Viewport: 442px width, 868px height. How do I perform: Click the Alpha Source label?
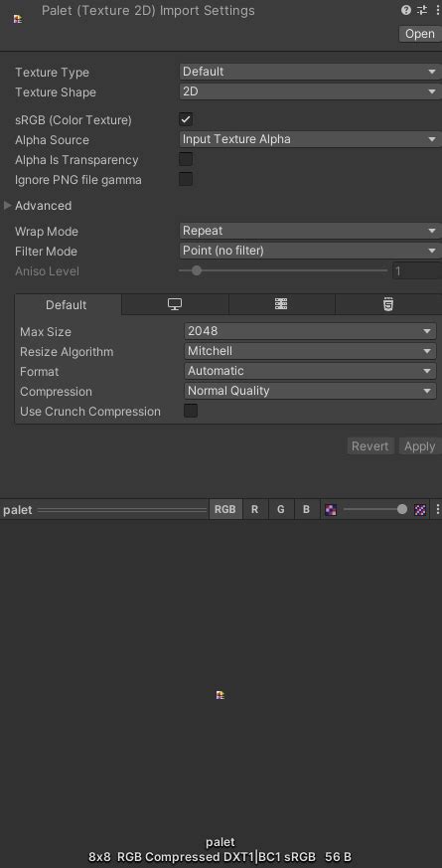52,140
